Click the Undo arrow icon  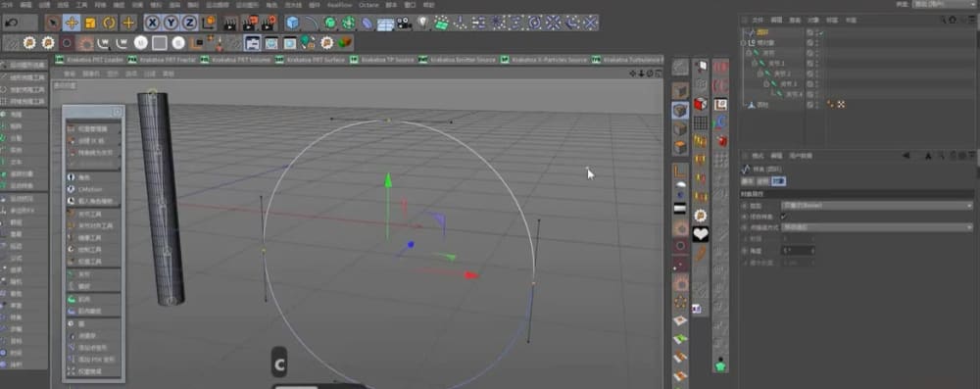pyautogui.click(x=11, y=24)
